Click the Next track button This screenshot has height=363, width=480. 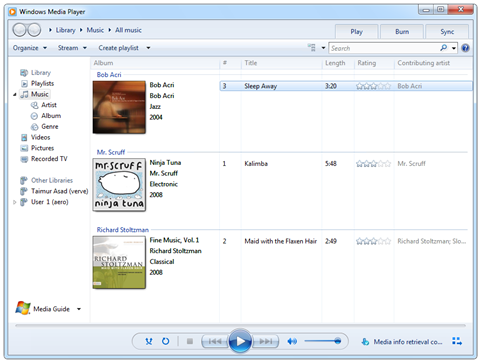coord(265,341)
